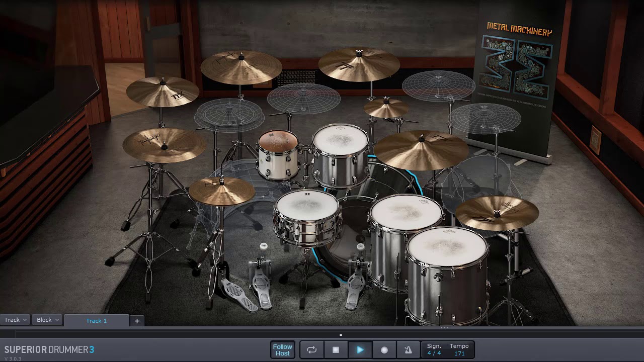Select the top-center-left crash cymbal
The image size is (644, 362).
241,67
